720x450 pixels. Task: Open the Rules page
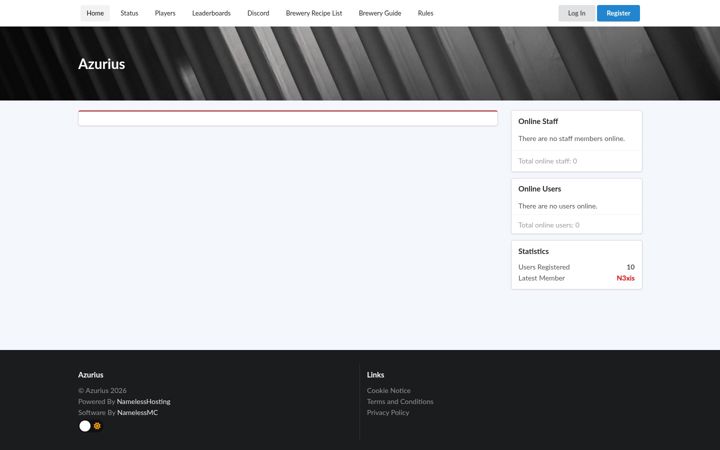pyautogui.click(x=425, y=13)
